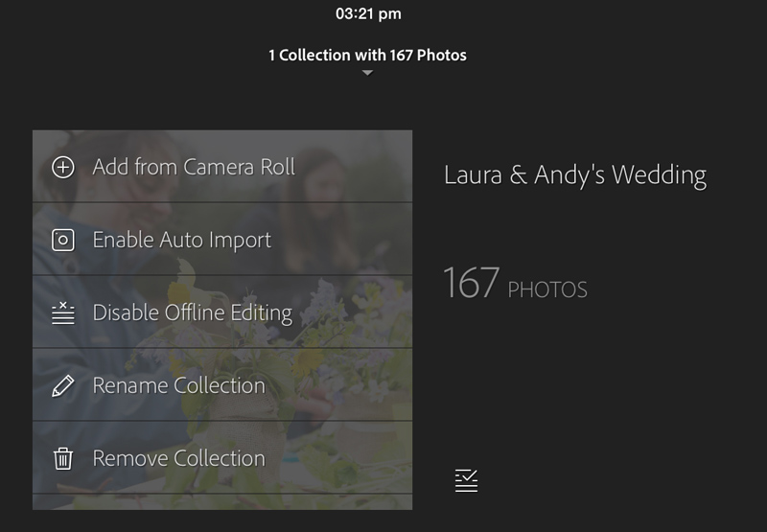Screen dimensions: 767x532
Task: Open the 1 Collection with 167 Photos header
Action: tap(367, 56)
